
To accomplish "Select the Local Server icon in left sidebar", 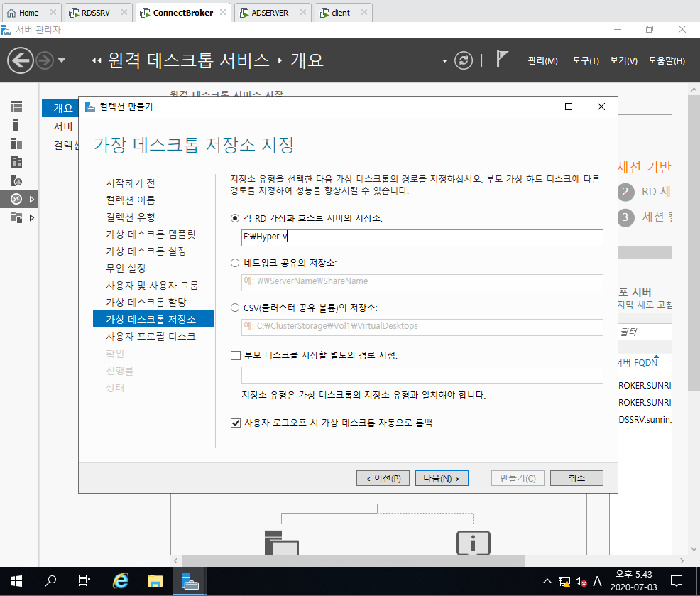I will pos(16,125).
